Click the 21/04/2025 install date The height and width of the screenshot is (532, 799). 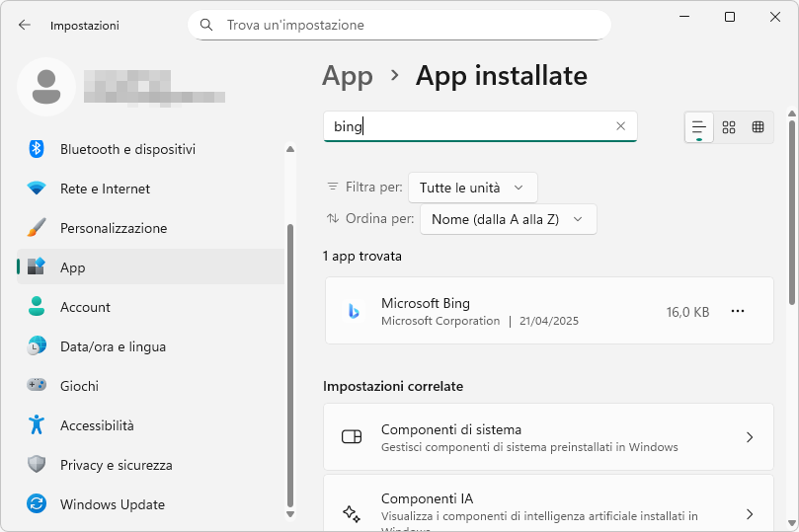point(549,321)
